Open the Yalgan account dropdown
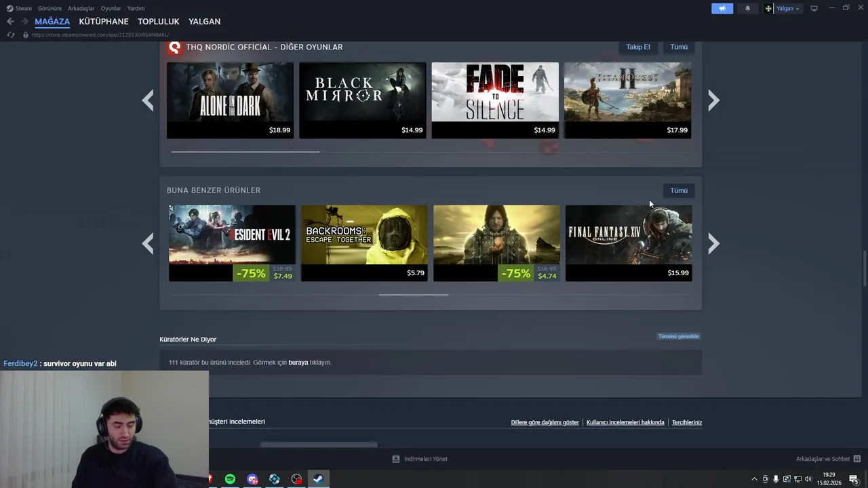The width and height of the screenshot is (868, 488). [783, 8]
